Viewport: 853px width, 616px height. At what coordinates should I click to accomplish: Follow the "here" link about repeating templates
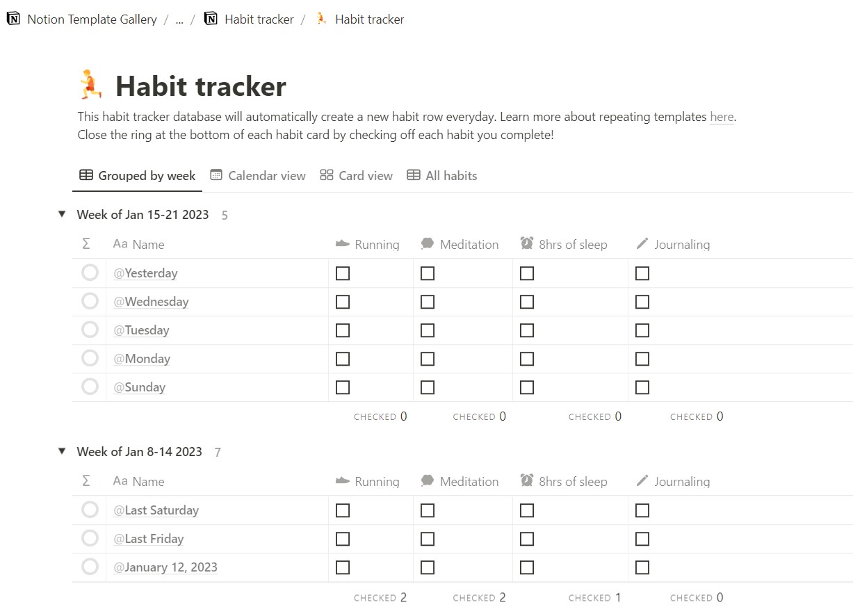point(722,117)
